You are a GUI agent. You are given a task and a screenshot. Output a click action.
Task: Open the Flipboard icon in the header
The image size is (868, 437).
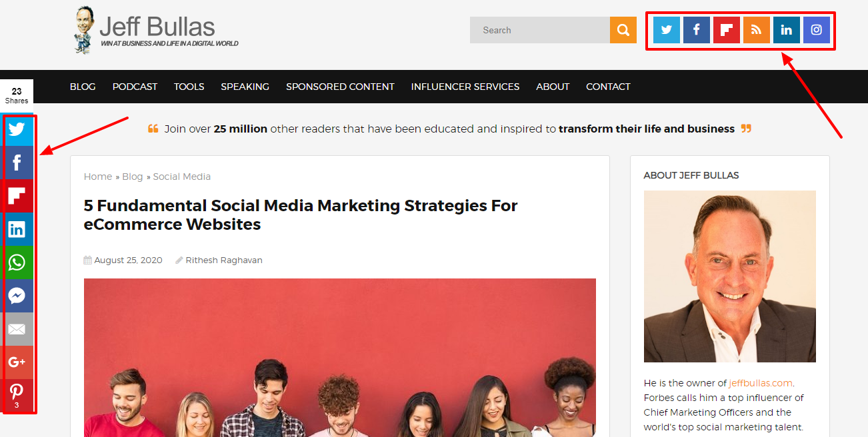coord(726,30)
